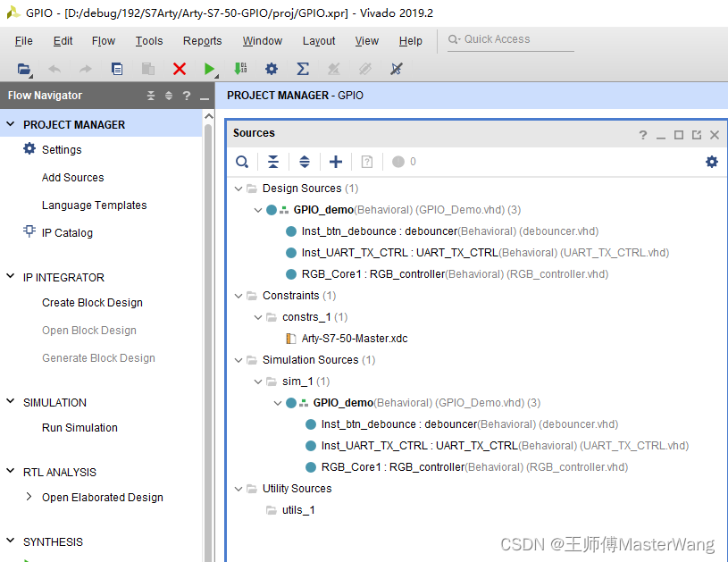728x562 pixels.
Task: Open IP Catalog
Action: point(67,232)
